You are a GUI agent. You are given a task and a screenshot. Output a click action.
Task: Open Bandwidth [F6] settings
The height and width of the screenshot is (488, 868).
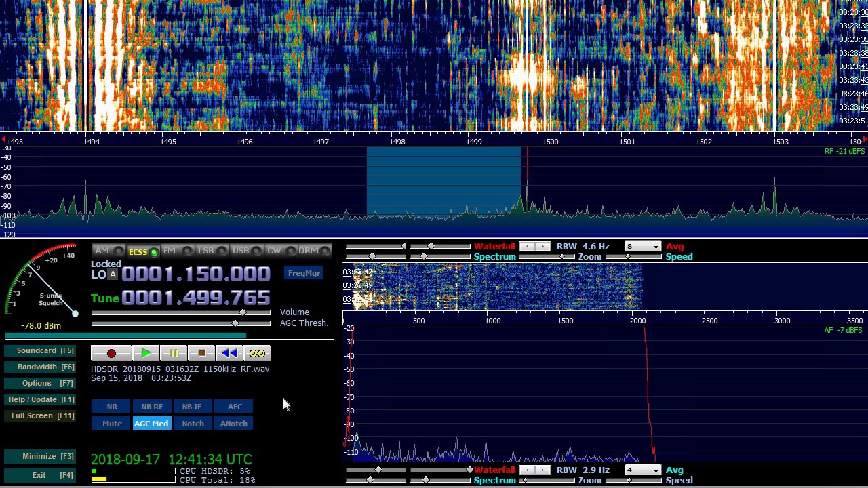tap(41, 367)
